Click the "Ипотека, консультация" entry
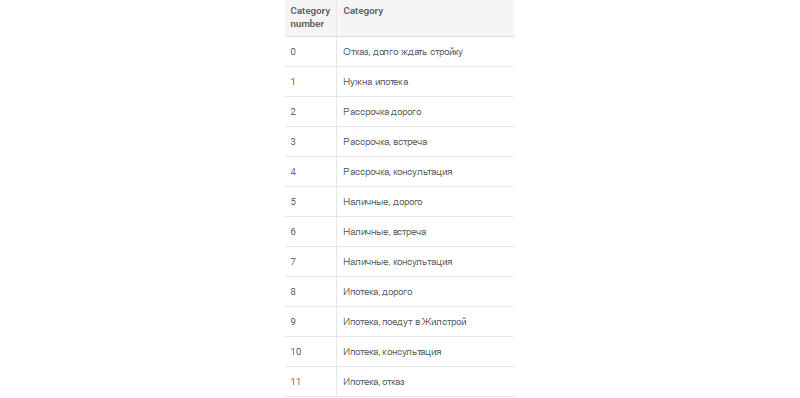The width and height of the screenshot is (800, 398). point(425,352)
